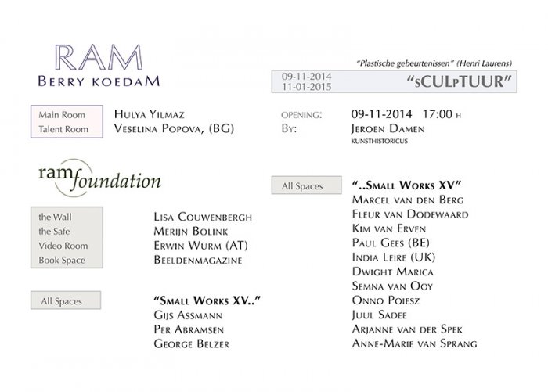Open India Leire (UK) artist entry
The image size is (548, 392).
click(x=394, y=257)
